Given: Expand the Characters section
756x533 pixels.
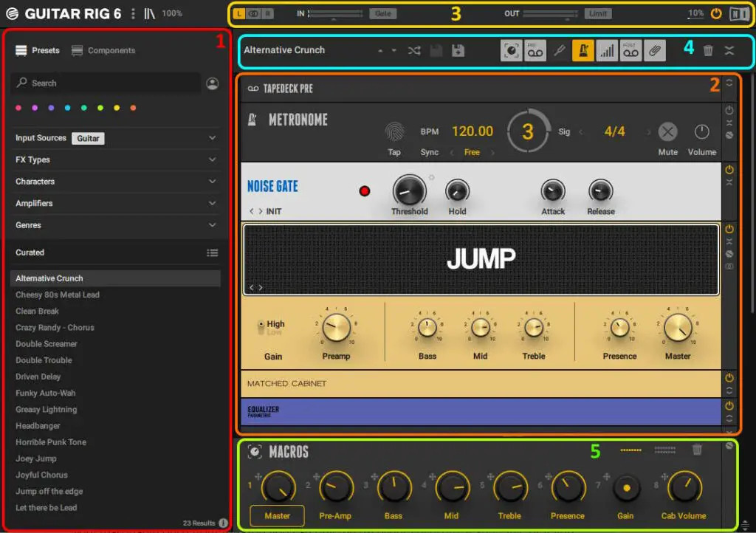Looking at the screenshot, I should (212, 182).
